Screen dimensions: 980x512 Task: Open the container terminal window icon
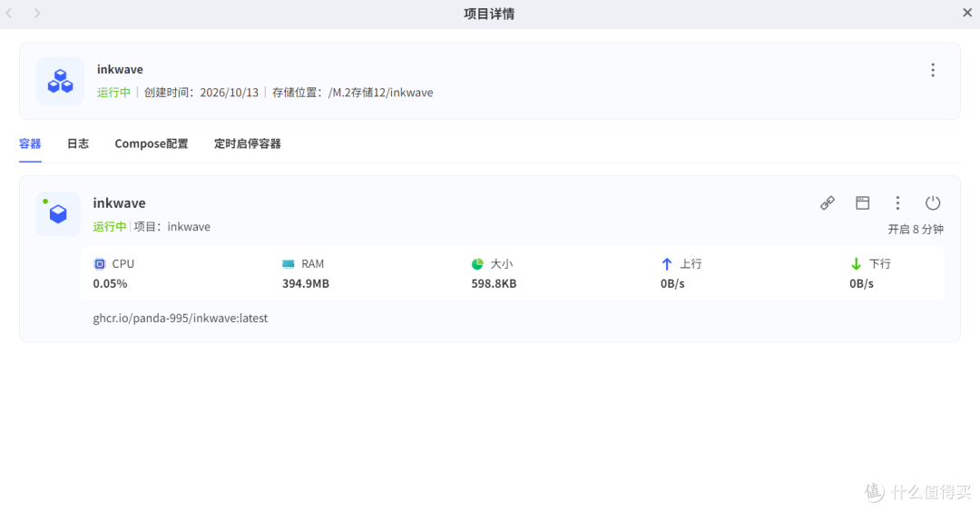click(863, 202)
